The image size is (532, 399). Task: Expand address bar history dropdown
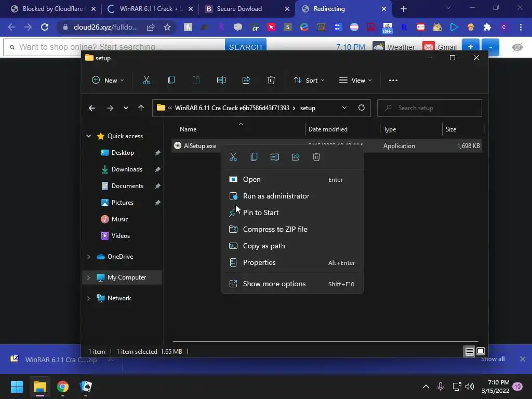tap(344, 108)
